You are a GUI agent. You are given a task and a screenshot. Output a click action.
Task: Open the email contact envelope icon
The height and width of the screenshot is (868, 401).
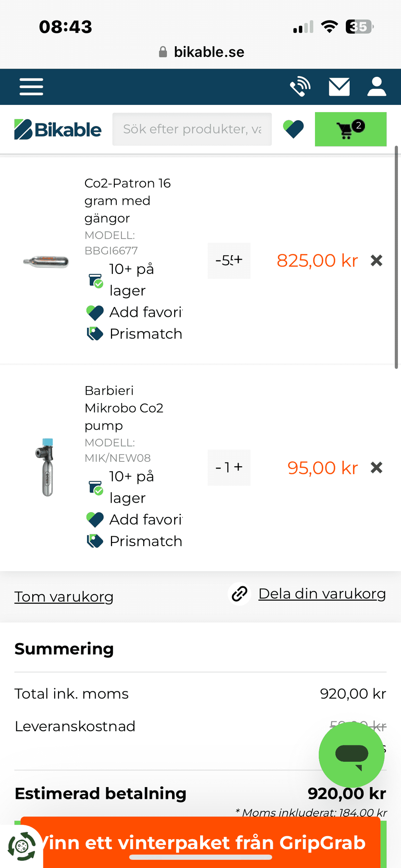pyautogui.click(x=339, y=87)
